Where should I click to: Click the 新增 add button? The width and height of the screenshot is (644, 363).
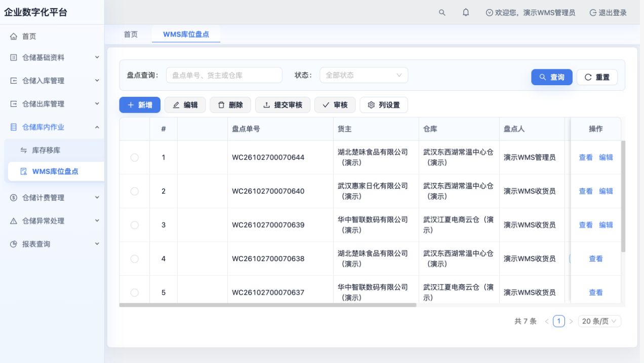[140, 105]
